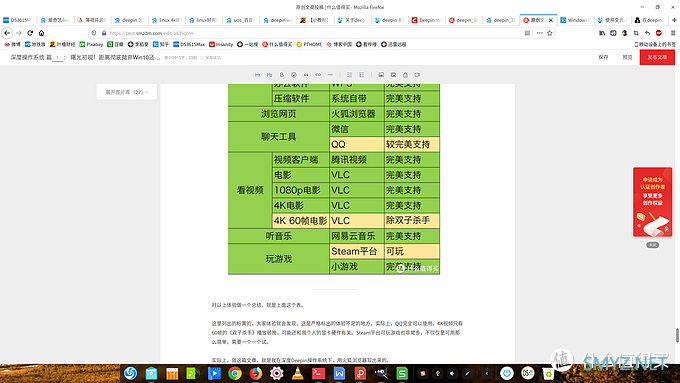The height and width of the screenshot is (383, 680).
Task: Insert horizontal divider line
Action: click(330, 75)
